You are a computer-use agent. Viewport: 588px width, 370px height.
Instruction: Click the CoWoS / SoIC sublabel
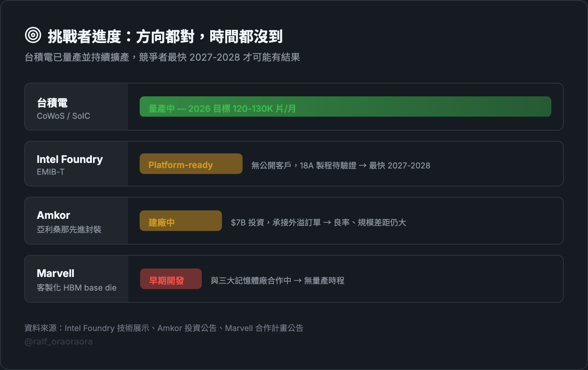63,116
